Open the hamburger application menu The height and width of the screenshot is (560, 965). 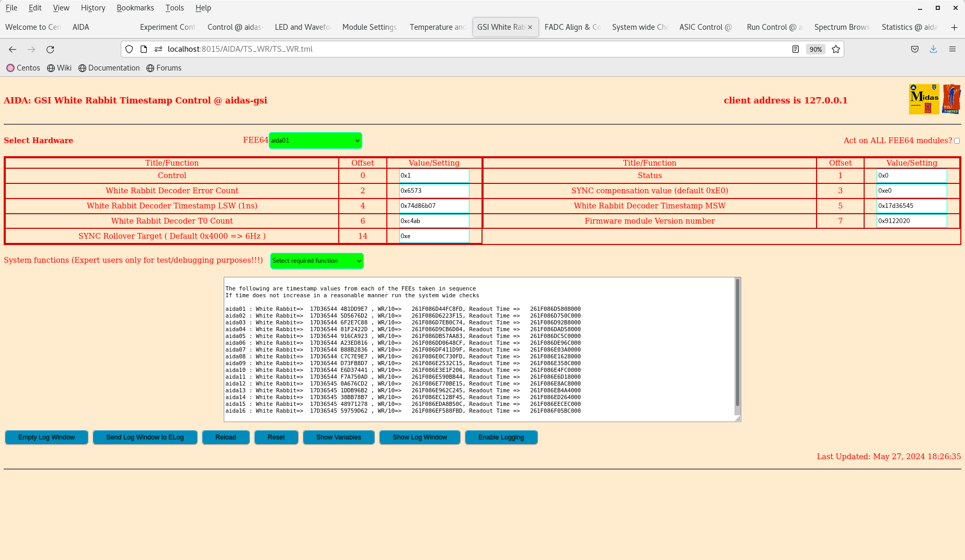click(952, 49)
